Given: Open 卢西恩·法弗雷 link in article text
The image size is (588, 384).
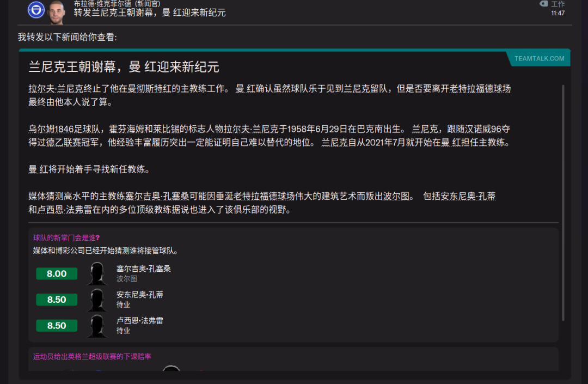Looking at the screenshot, I should click(65, 210).
